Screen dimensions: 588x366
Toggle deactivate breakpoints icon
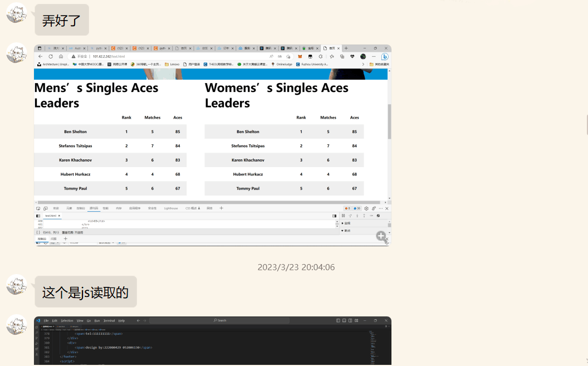(x=379, y=216)
